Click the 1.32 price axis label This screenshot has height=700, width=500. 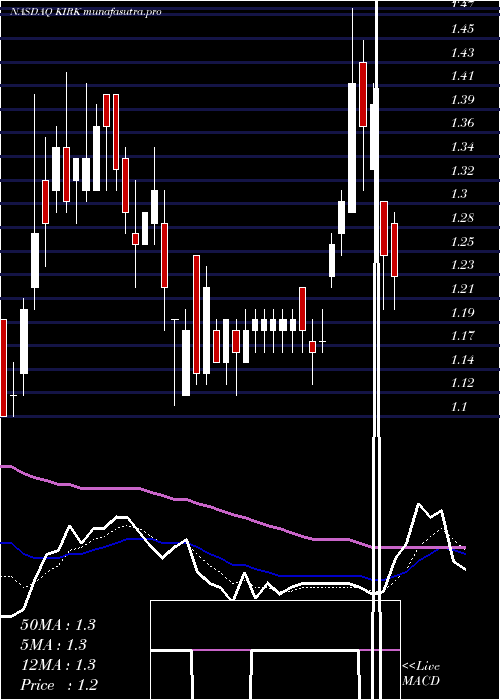(462, 171)
